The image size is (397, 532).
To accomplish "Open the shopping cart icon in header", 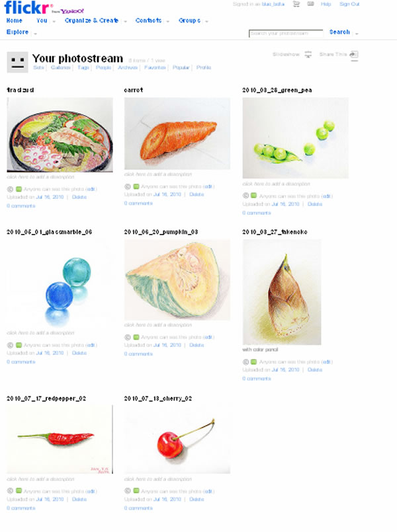I will coord(296,4).
